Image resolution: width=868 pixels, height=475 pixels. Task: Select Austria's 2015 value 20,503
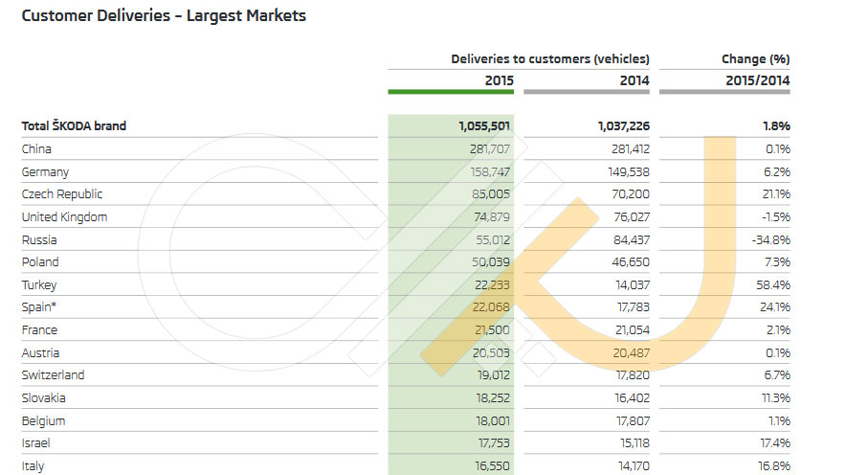click(491, 352)
